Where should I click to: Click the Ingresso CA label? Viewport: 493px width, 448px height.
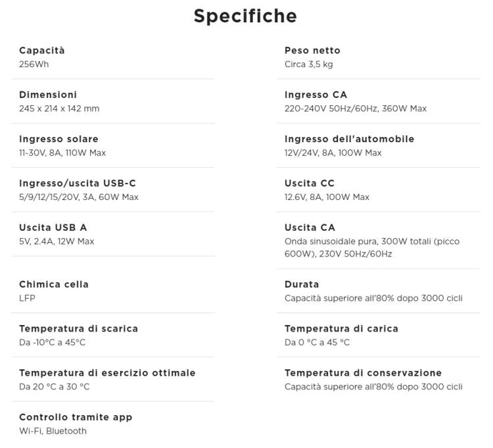coord(316,95)
